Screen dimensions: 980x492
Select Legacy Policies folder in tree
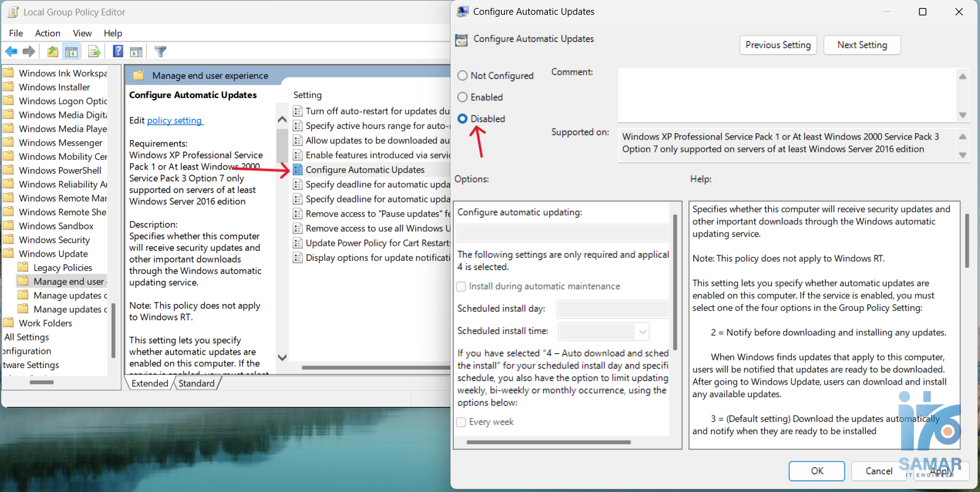pyautogui.click(x=63, y=268)
